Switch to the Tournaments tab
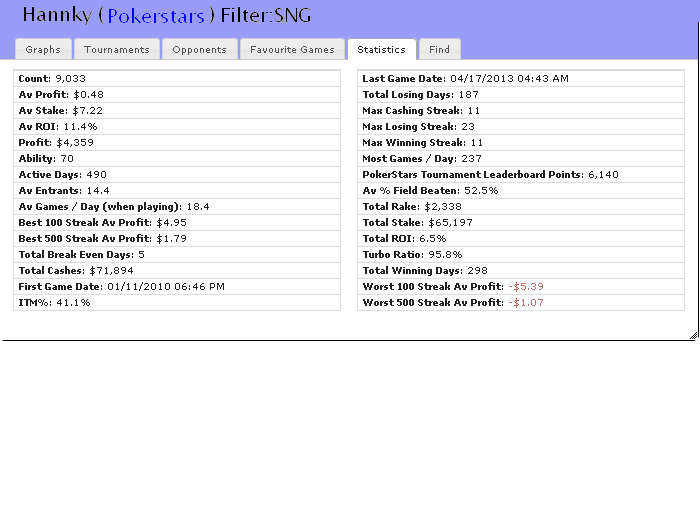 117,49
